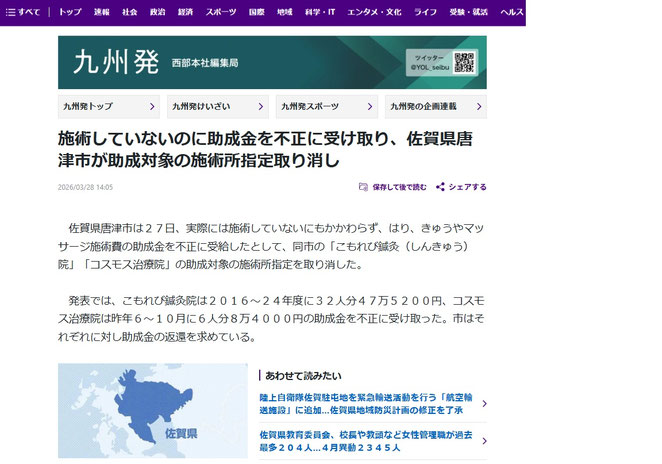This screenshot has height=464, width=662.
Task: Open the スポーツ section
Action: point(221,12)
